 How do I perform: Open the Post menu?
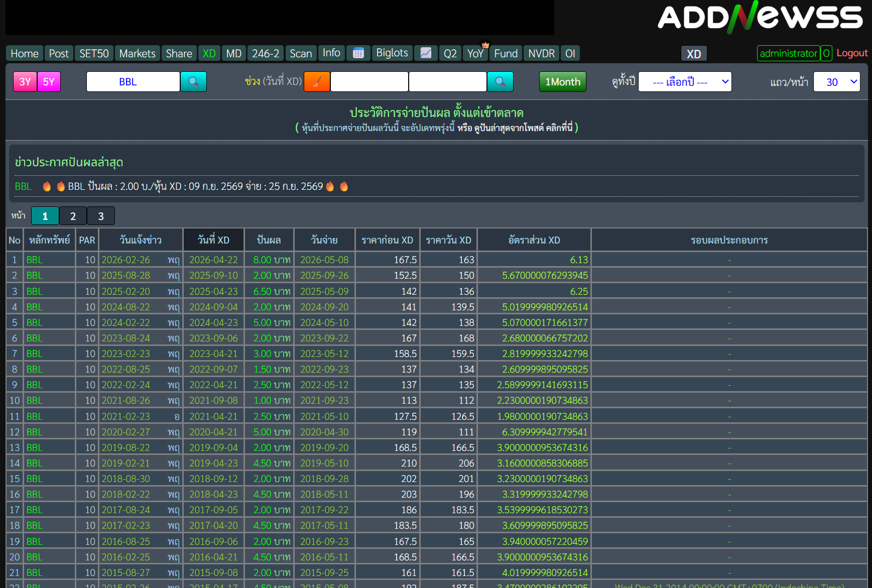[x=59, y=53]
